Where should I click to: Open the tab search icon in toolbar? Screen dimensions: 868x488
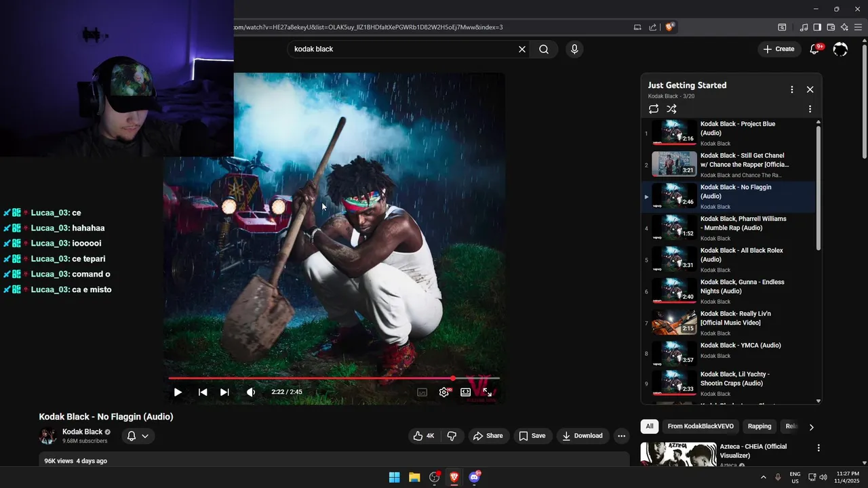[x=782, y=27]
